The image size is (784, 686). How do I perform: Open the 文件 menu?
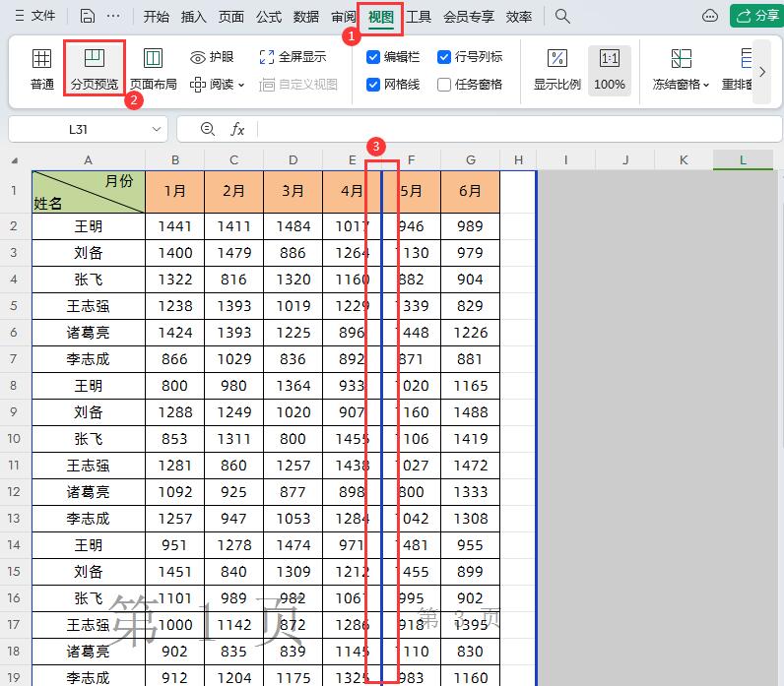(35, 16)
